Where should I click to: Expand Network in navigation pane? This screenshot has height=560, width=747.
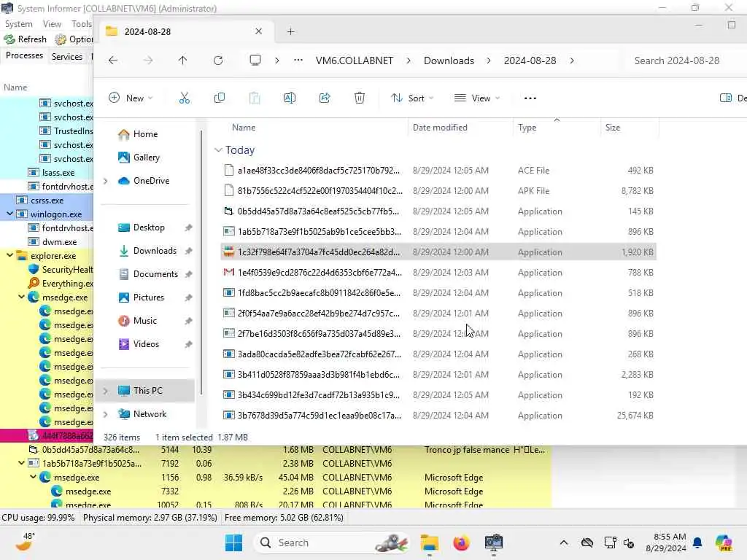(x=106, y=414)
